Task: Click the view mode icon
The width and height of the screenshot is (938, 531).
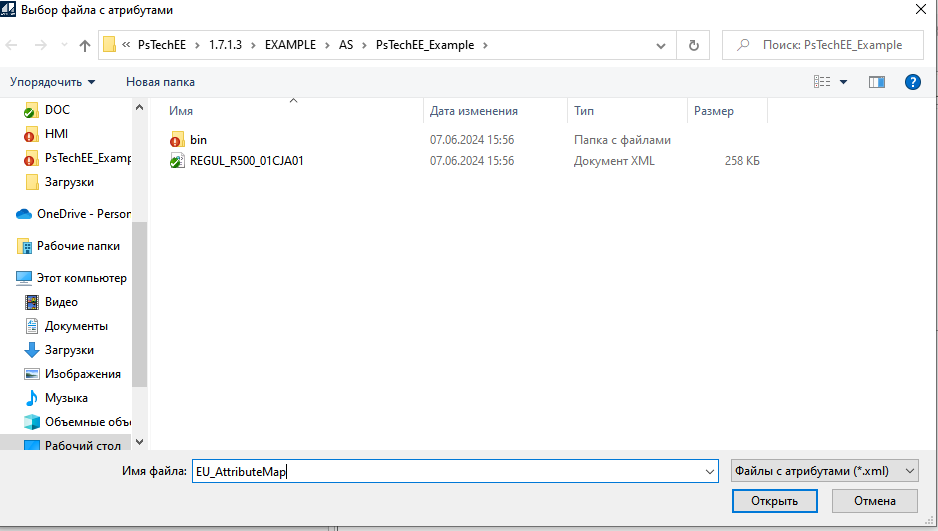Action: coord(822,82)
